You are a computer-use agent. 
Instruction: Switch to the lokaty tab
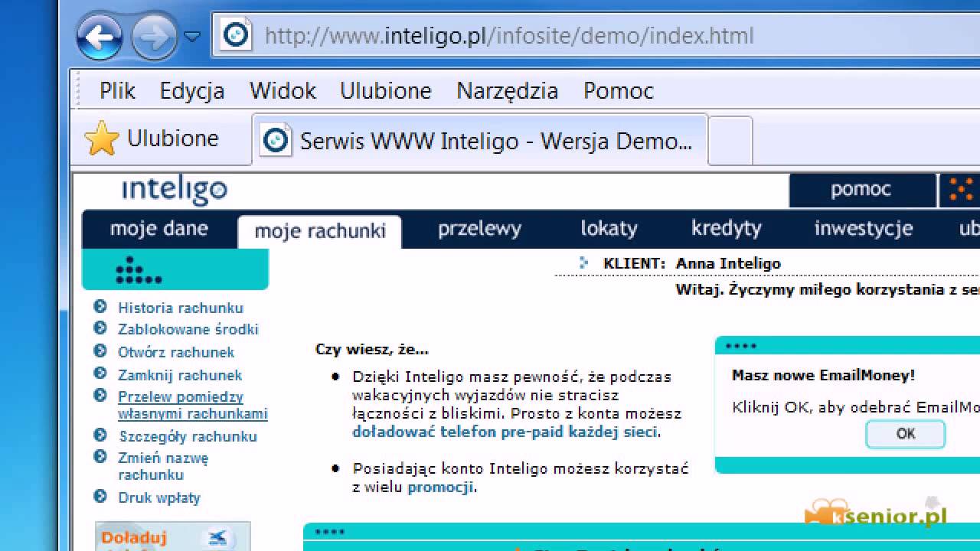point(609,228)
